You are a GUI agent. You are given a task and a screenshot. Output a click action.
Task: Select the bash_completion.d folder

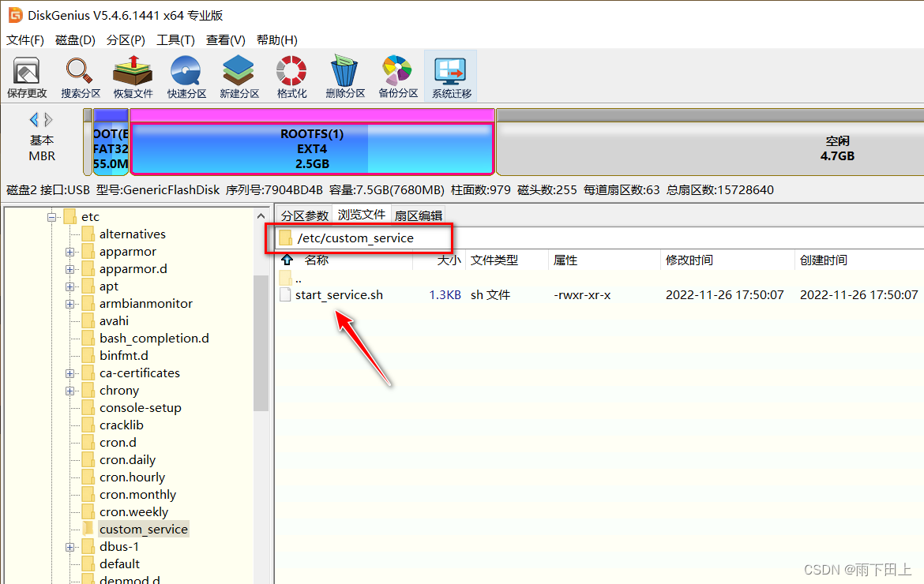coord(154,339)
